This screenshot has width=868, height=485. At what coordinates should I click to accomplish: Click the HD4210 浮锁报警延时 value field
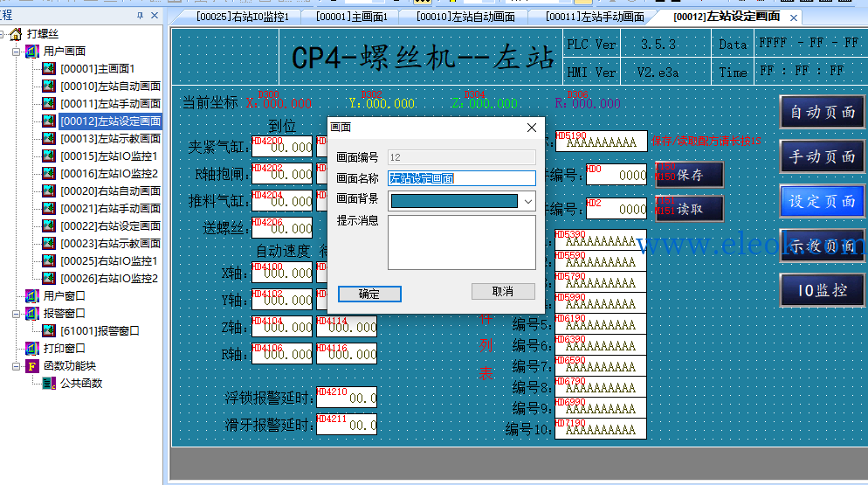coord(347,398)
